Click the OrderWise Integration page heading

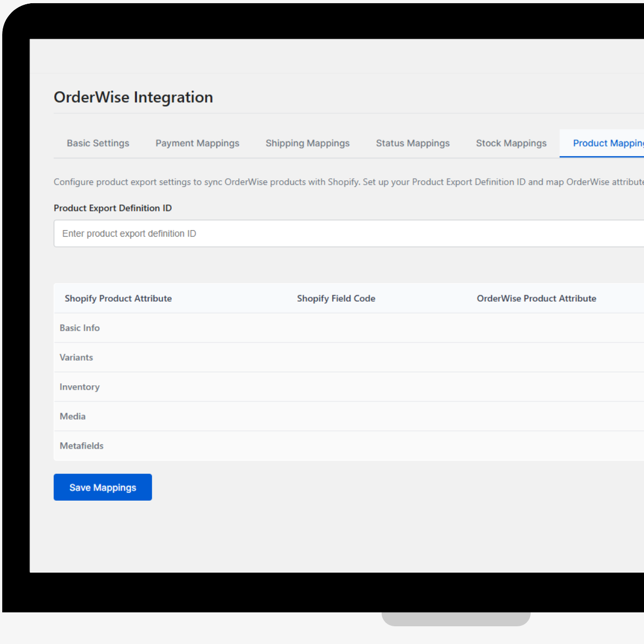(133, 97)
